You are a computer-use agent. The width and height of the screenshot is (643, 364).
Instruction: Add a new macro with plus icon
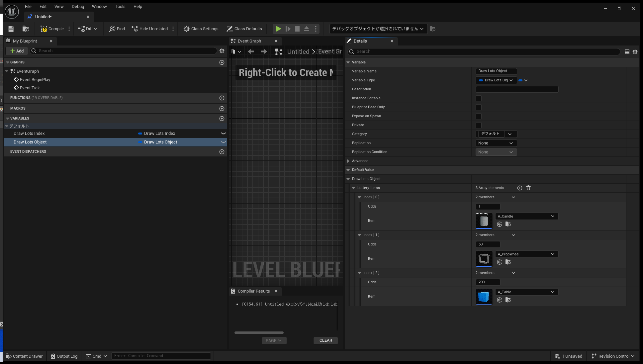[222, 109]
